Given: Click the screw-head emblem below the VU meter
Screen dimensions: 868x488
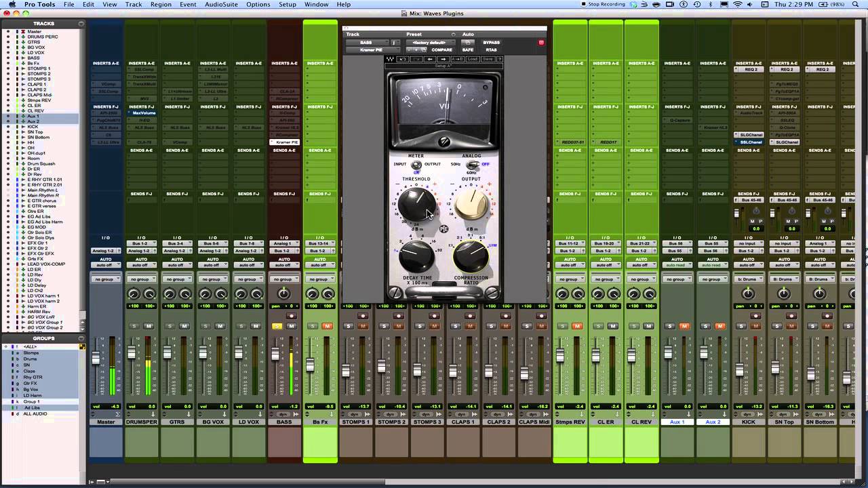Looking at the screenshot, I should [443, 142].
